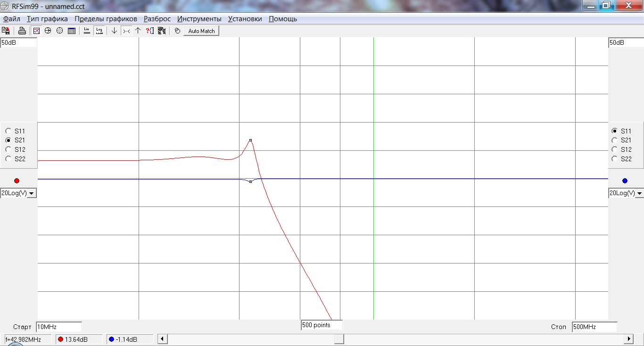This screenshot has height=346, width=644.
Task: Click the blue trace colour dot on right
Action: [x=625, y=181]
